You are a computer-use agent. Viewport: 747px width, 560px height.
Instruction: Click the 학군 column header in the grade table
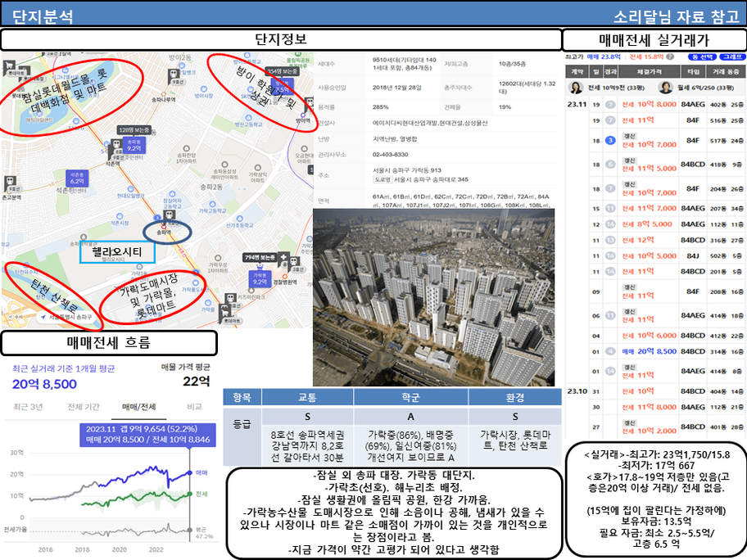pos(410,397)
